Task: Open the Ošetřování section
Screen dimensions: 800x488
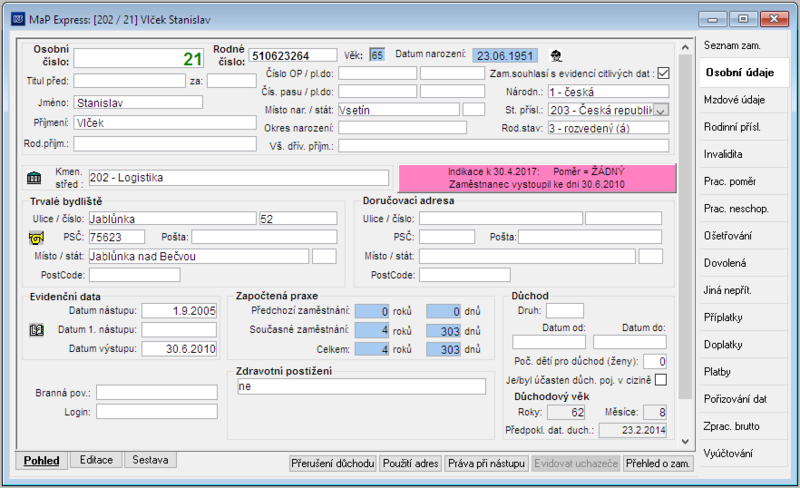Action: (742, 236)
